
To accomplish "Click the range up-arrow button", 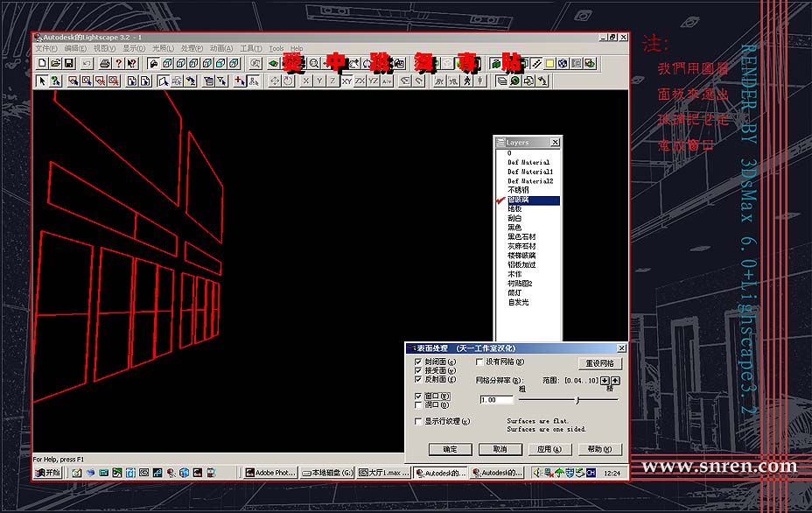I will [x=615, y=380].
